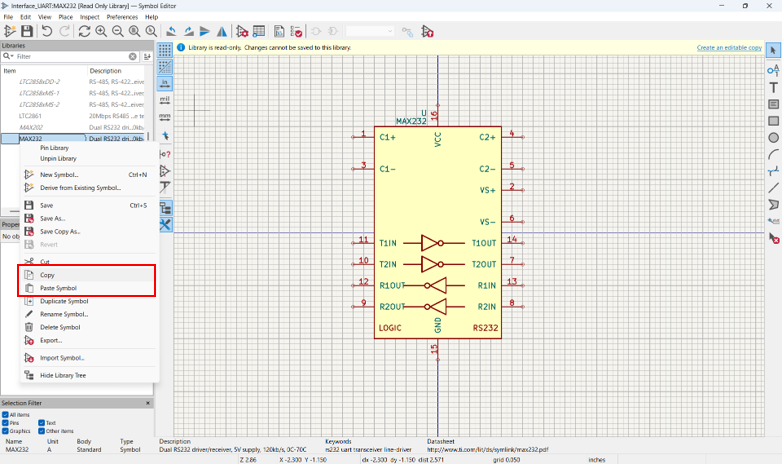The image size is (782, 464).
Task: Open the library sort options button
Action: pos(147,56)
